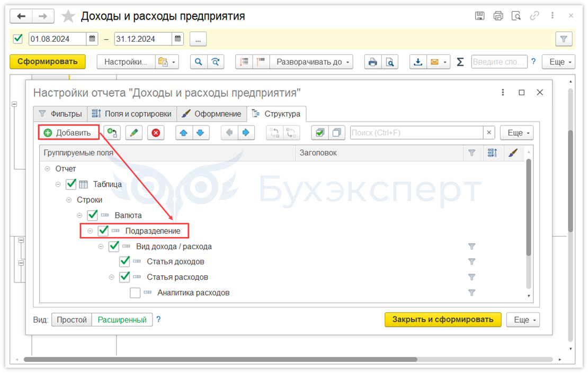Open preview icon in title bar
The width and height of the screenshot is (588, 373).
pos(516,16)
